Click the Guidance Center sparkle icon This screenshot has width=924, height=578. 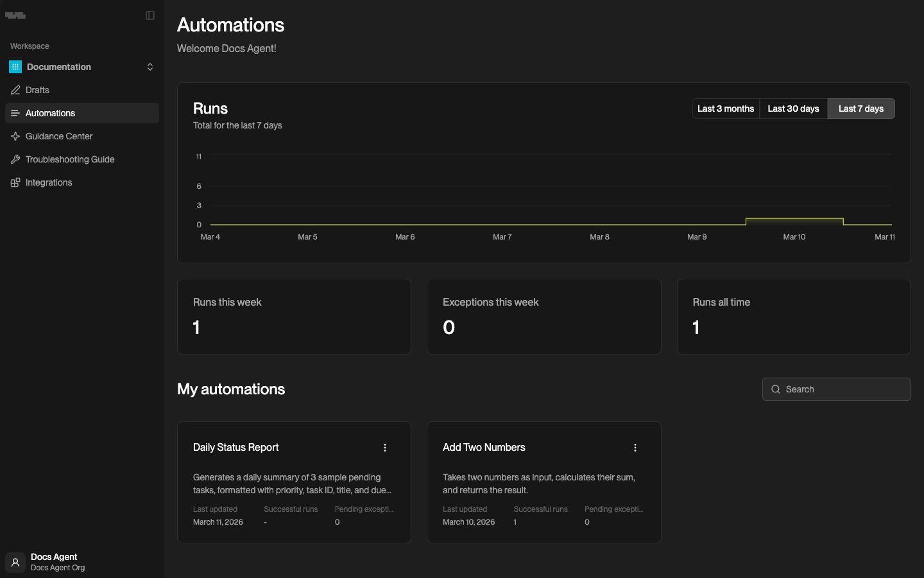[15, 136]
